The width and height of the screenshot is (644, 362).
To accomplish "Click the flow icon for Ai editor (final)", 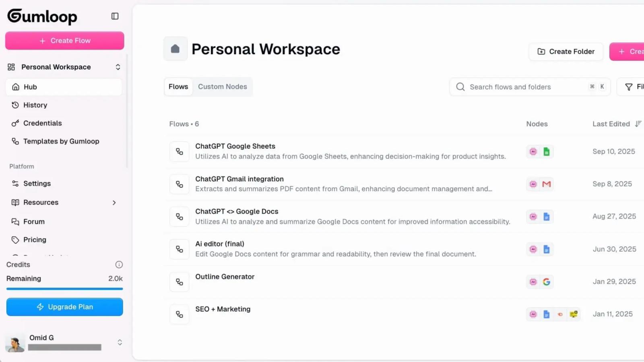I will (x=180, y=249).
